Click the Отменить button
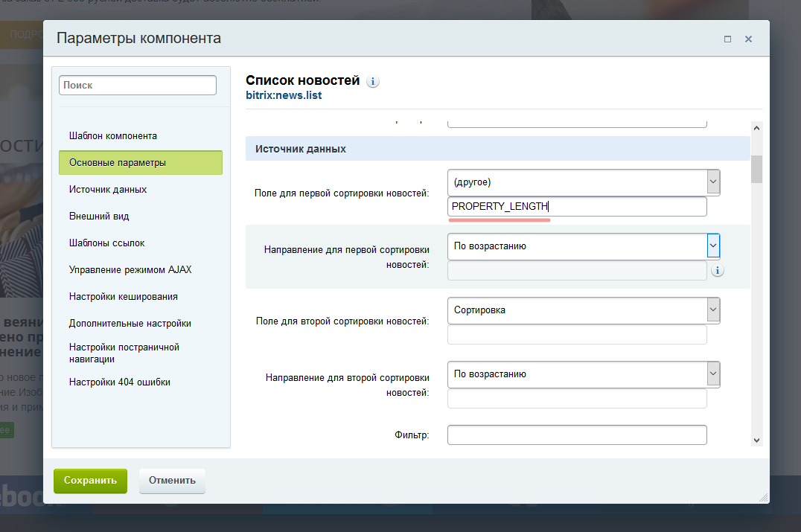 coord(172,481)
